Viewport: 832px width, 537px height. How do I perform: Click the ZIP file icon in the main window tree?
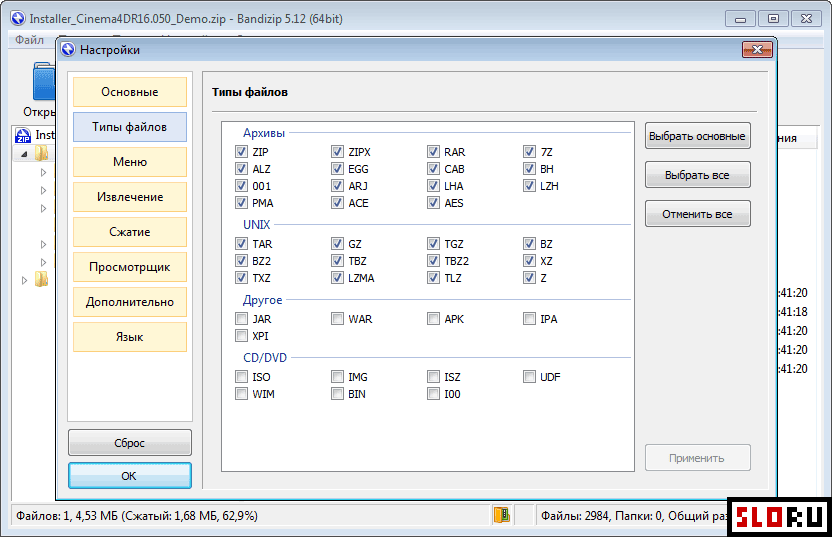point(23,135)
